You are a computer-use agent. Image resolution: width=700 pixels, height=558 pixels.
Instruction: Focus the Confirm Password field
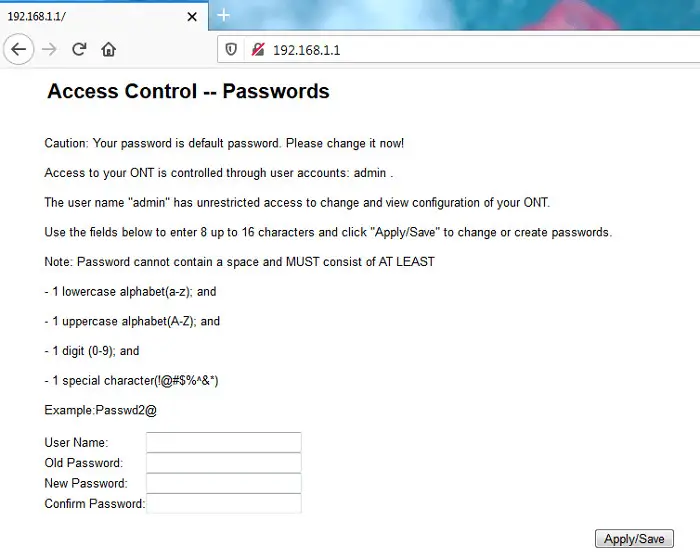click(224, 504)
